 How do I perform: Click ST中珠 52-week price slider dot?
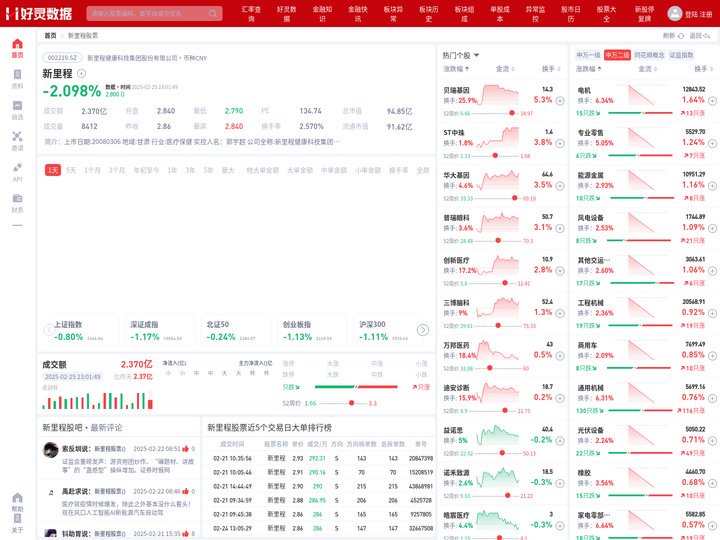coord(495,156)
